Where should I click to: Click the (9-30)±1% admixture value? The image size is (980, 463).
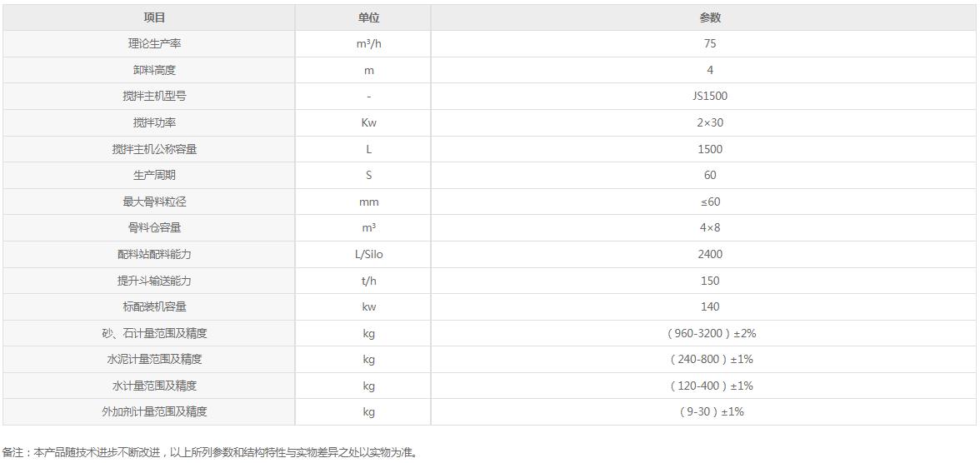click(710, 411)
